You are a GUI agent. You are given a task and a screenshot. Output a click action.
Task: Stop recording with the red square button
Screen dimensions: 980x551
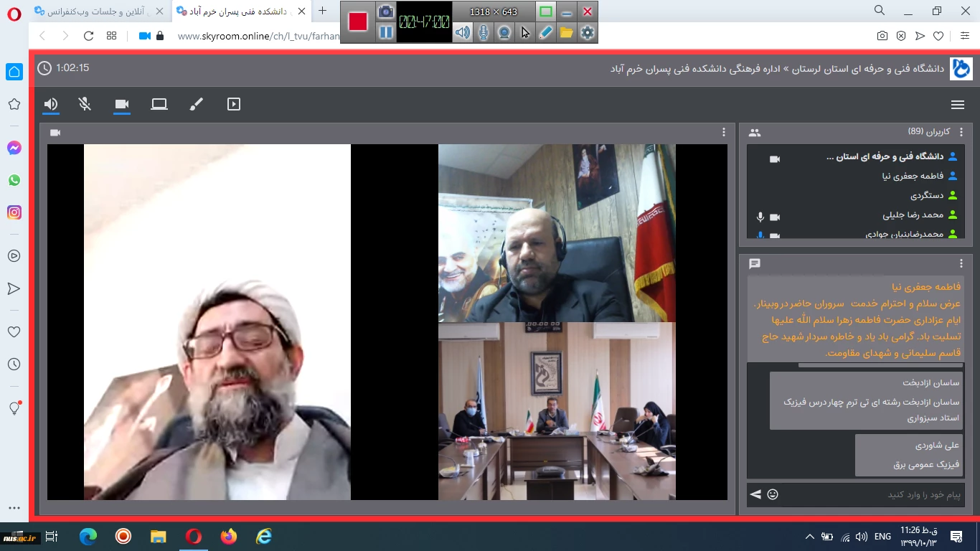358,22
